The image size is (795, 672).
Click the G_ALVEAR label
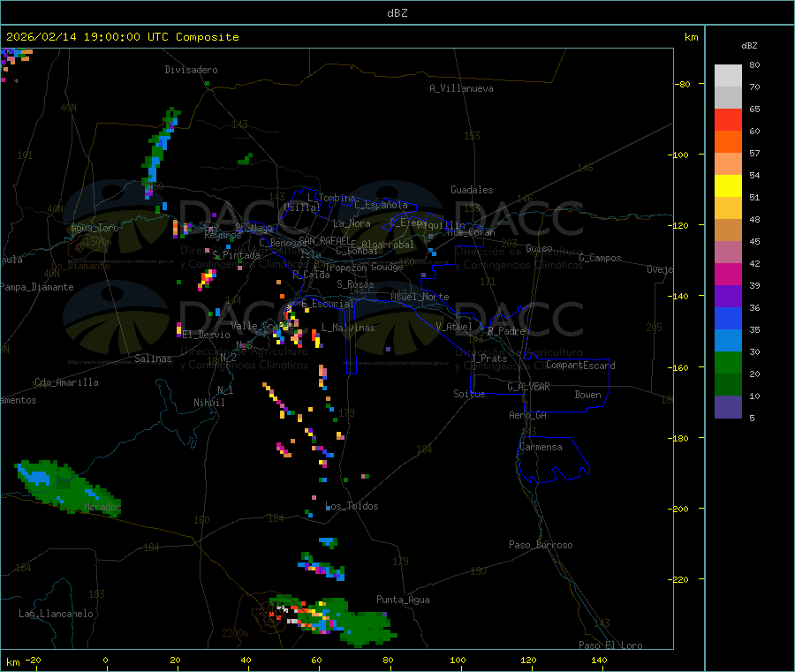pos(528,387)
